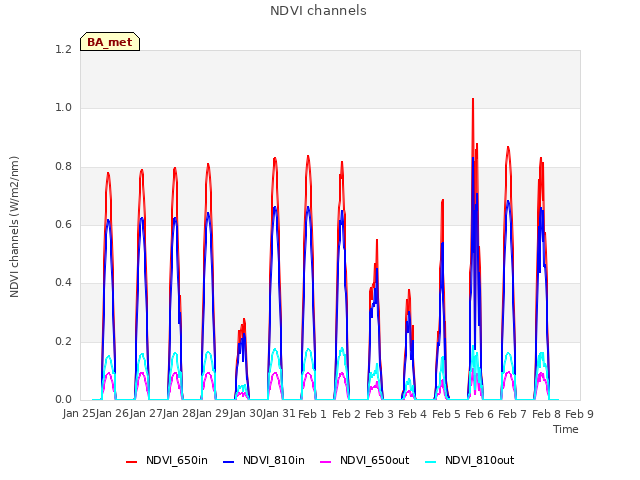This screenshot has width=640, height=480.
Task: Click the Jan 30 x-axis tick label
Action: coord(246,413)
